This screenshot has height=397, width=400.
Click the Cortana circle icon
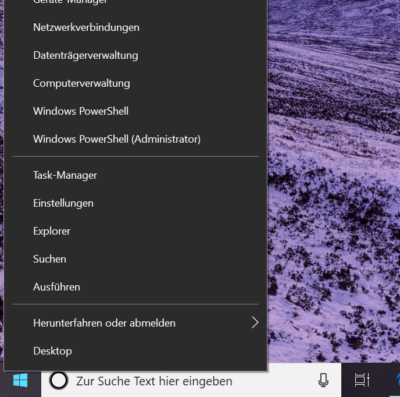[x=59, y=380]
